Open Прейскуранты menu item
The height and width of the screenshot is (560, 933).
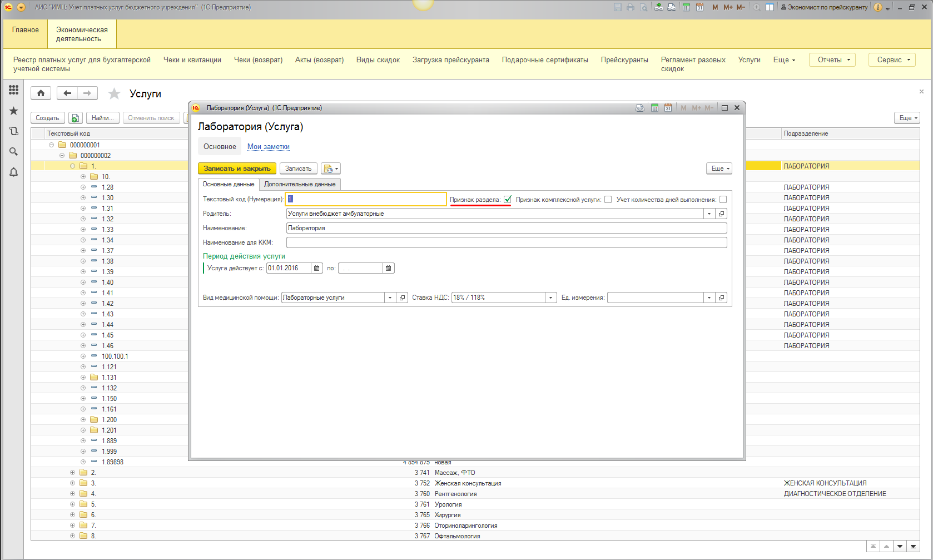(x=624, y=60)
